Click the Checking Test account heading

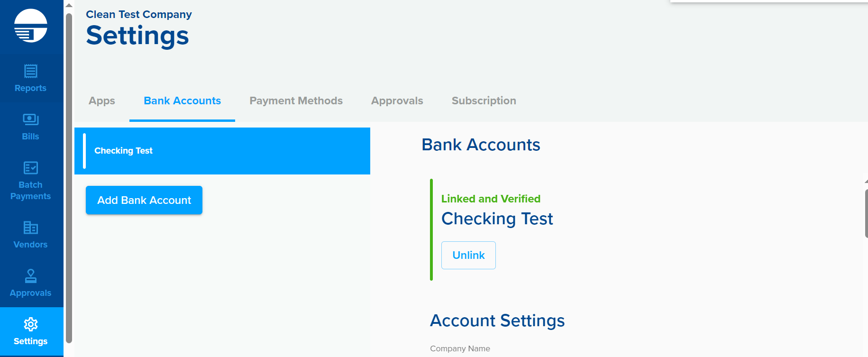tap(497, 219)
